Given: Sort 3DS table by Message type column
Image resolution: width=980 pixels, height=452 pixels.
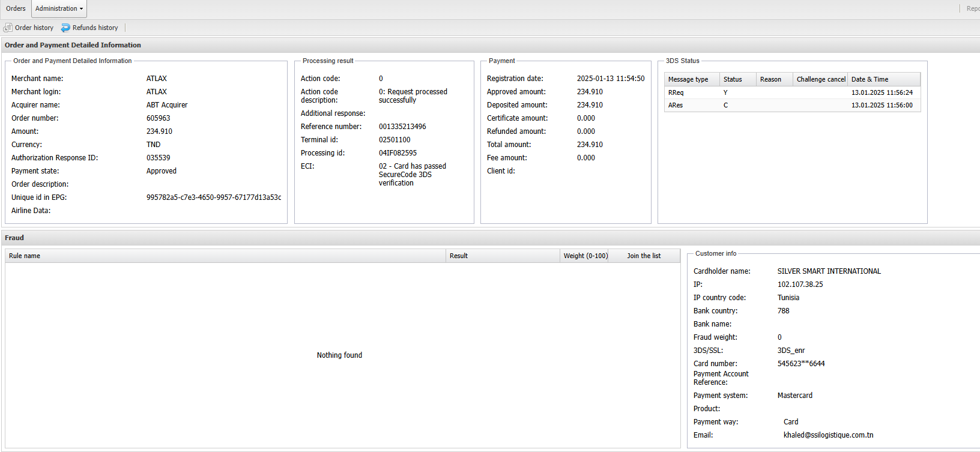Looking at the screenshot, I should [688, 79].
